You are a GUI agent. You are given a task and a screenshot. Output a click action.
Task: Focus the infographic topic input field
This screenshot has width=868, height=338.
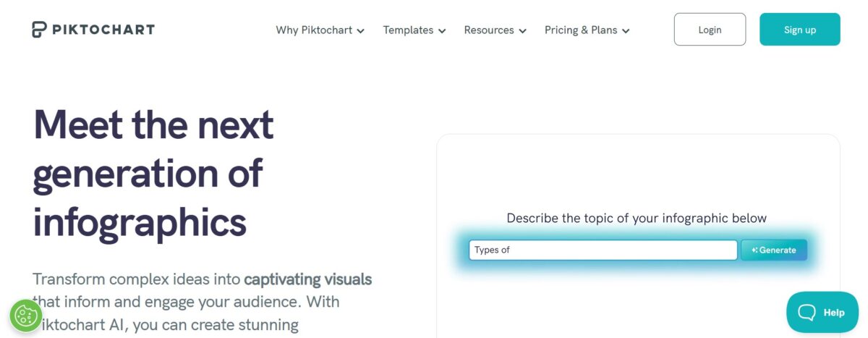pos(603,250)
